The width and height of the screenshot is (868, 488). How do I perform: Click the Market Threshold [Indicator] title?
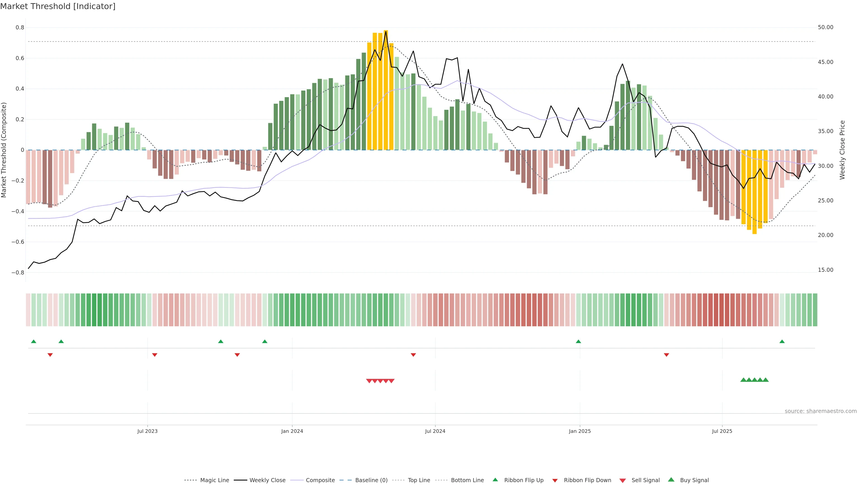pyautogui.click(x=58, y=6)
